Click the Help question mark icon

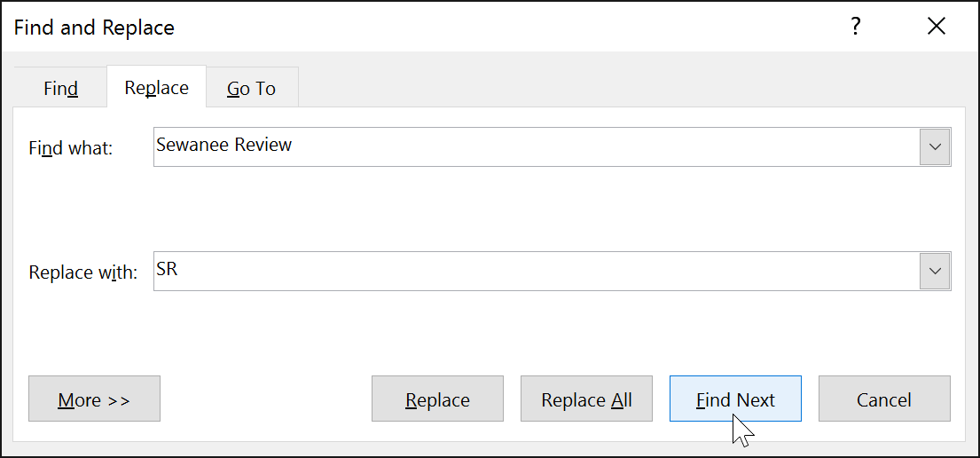tap(855, 27)
